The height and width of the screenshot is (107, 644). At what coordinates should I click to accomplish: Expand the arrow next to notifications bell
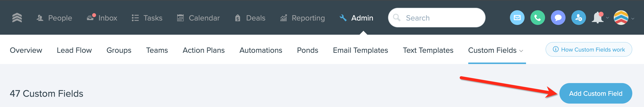click(x=607, y=18)
